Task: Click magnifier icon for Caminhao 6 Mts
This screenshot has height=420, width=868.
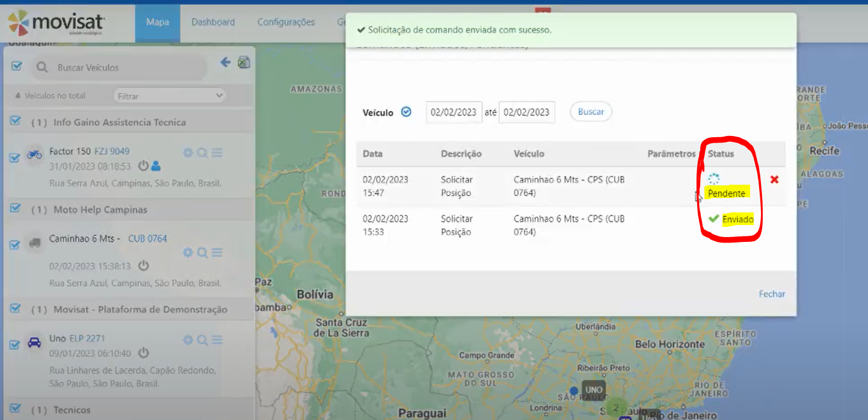Action: (202, 253)
